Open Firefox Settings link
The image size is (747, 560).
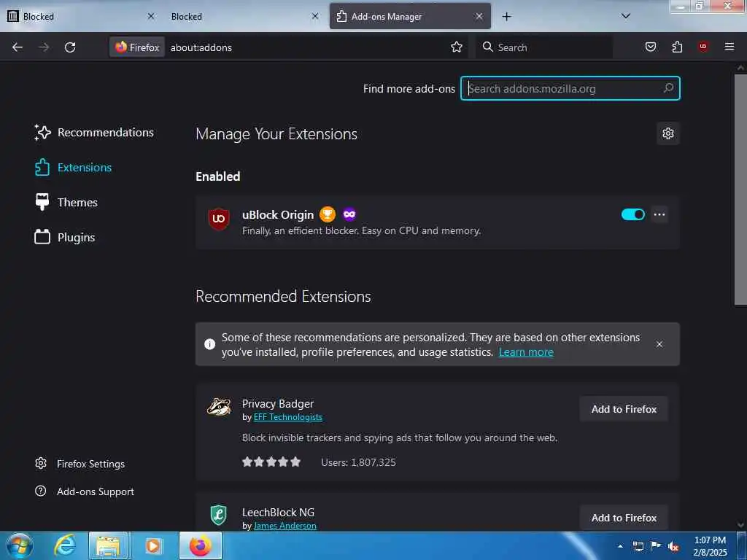(x=80, y=464)
